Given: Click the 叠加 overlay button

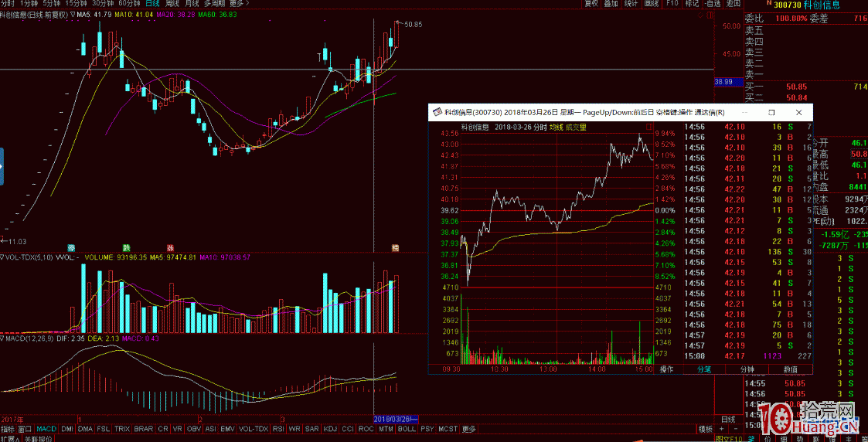Looking at the screenshot, I should point(611,3).
